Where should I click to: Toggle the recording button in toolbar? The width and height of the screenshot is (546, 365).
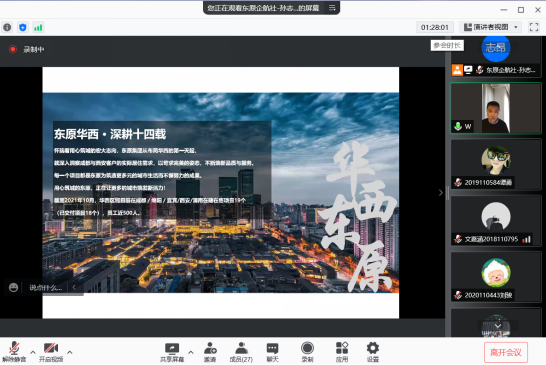(x=307, y=352)
